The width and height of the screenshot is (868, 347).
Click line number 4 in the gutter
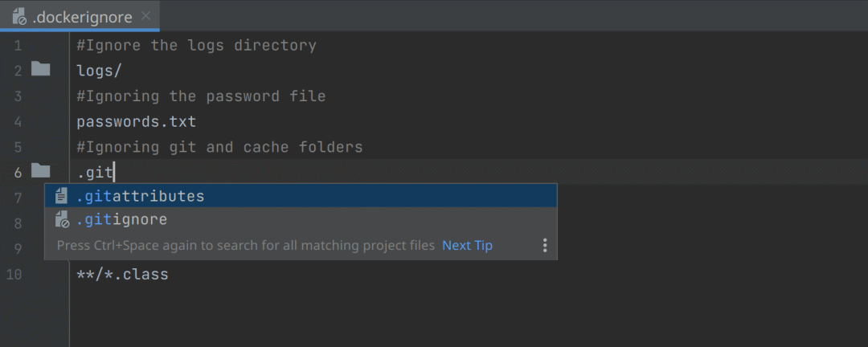point(18,122)
